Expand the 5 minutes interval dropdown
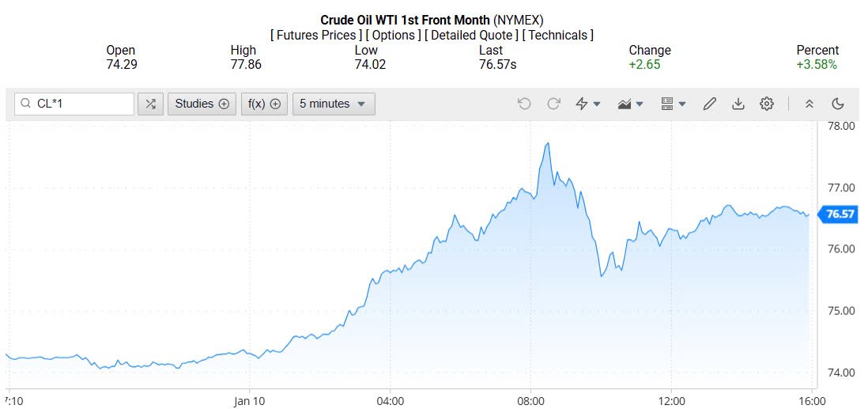Screen dimensions: 868x409 pyautogui.click(x=334, y=104)
